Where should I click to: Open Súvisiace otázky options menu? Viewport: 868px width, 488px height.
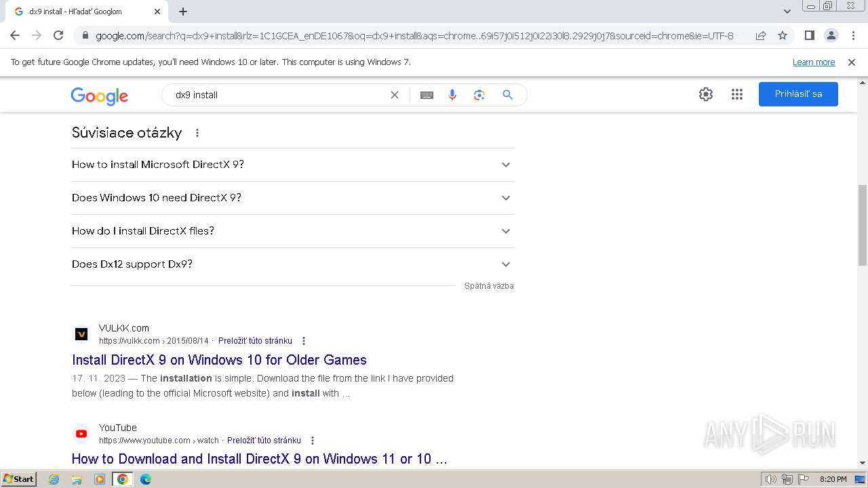[x=197, y=133]
